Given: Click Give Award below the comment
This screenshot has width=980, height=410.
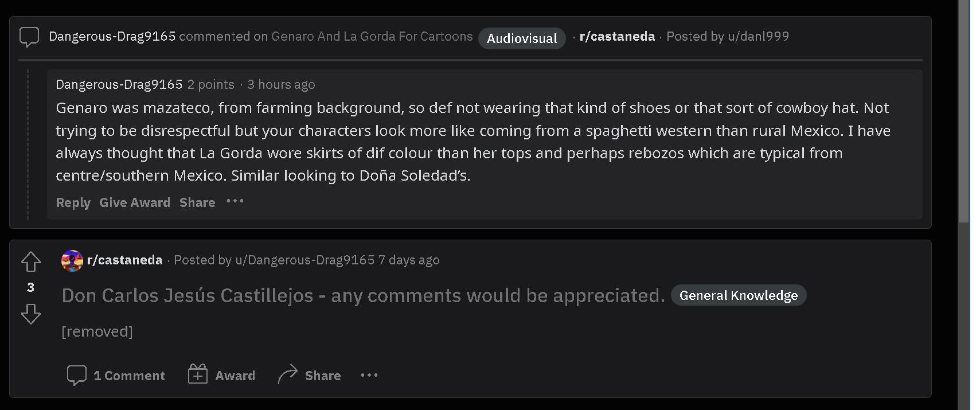Looking at the screenshot, I should 135,202.
